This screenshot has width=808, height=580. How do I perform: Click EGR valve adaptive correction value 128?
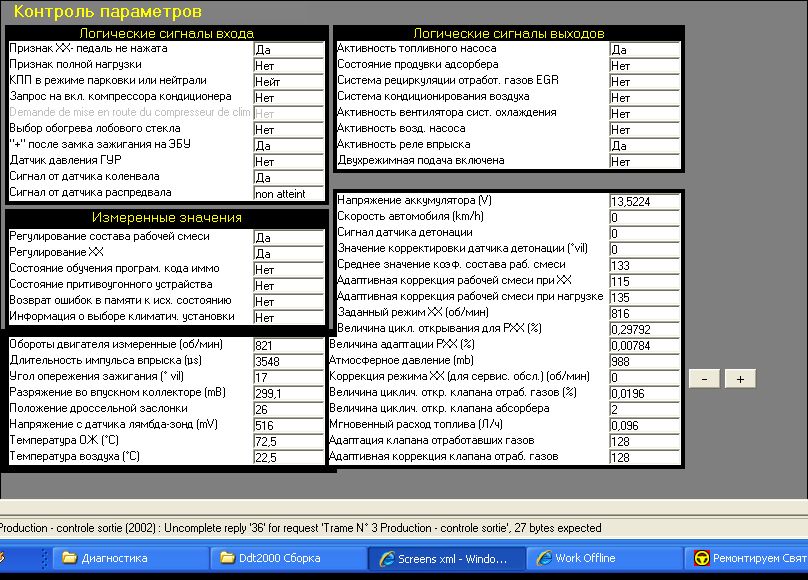click(x=644, y=457)
